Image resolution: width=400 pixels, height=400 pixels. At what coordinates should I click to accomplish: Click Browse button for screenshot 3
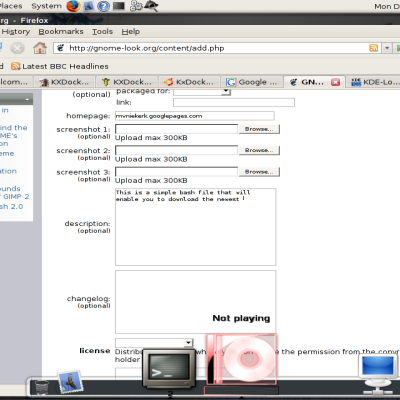click(259, 172)
